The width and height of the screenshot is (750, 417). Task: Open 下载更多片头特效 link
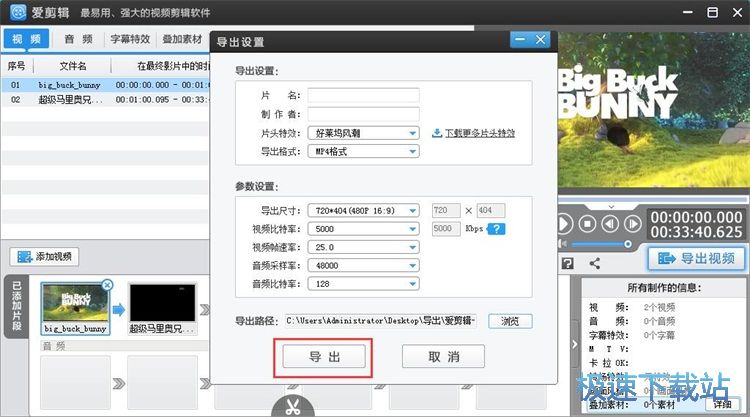(480, 133)
